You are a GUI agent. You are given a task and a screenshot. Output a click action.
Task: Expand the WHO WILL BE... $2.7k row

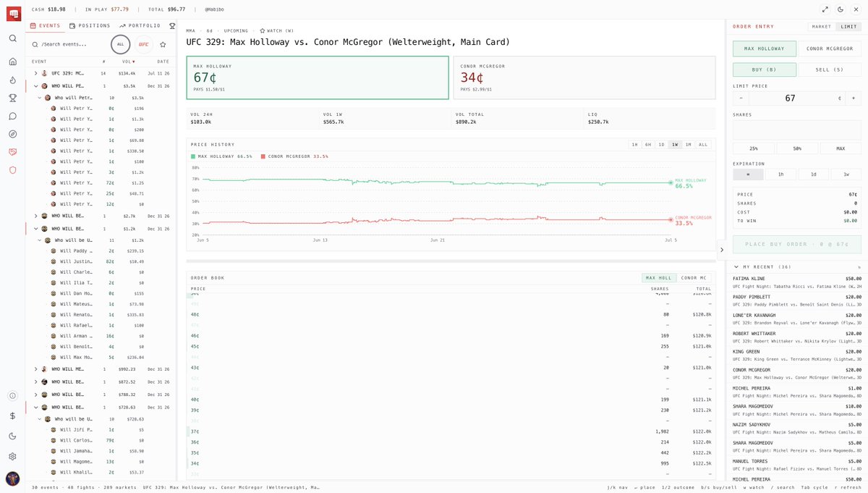tap(36, 216)
